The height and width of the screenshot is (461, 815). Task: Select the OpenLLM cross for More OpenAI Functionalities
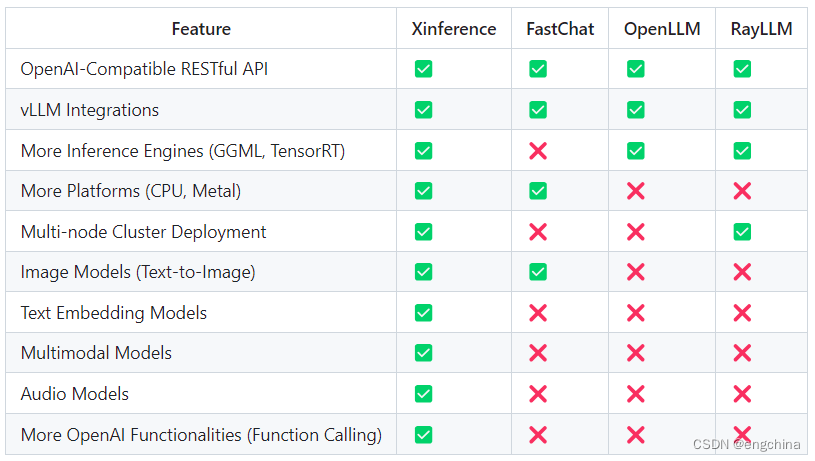click(x=636, y=434)
